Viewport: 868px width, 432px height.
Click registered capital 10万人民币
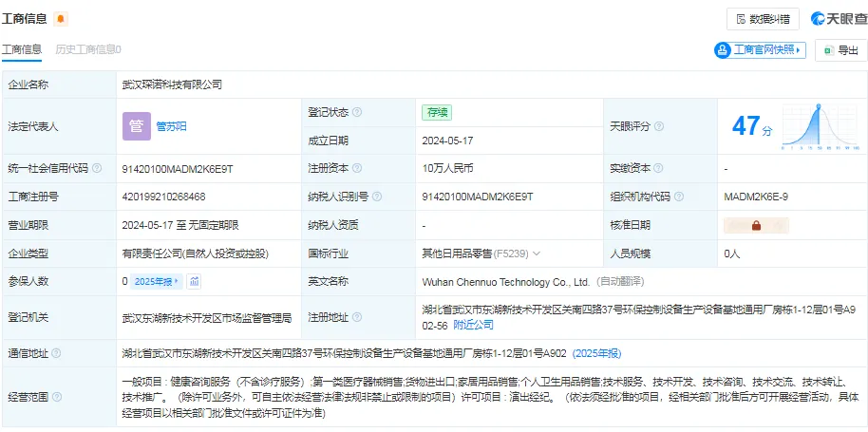click(x=447, y=168)
